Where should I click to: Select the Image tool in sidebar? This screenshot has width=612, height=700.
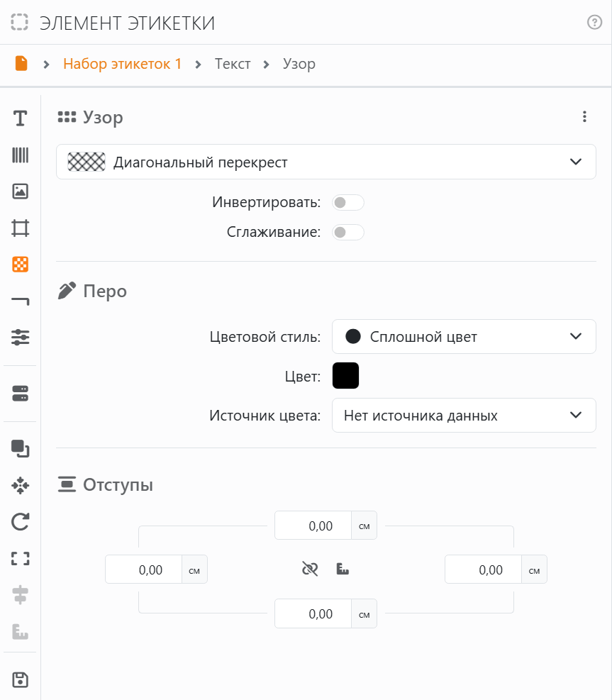pos(20,191)
